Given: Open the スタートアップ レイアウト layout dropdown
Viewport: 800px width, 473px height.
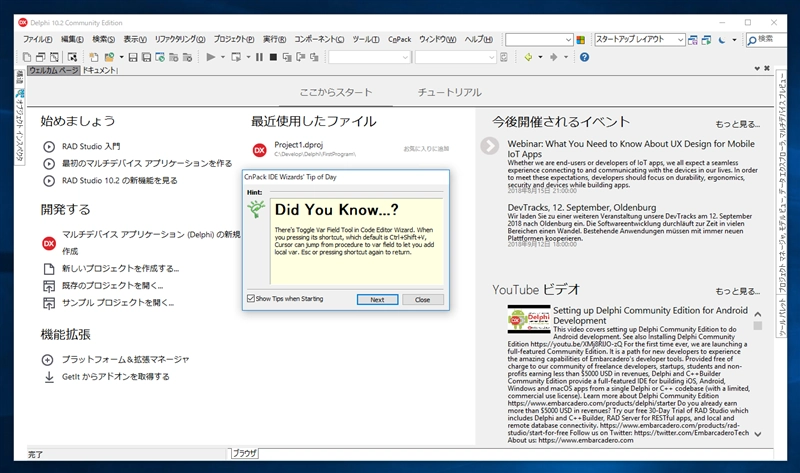Looking at the screenshot, I should tap(680, 40).
